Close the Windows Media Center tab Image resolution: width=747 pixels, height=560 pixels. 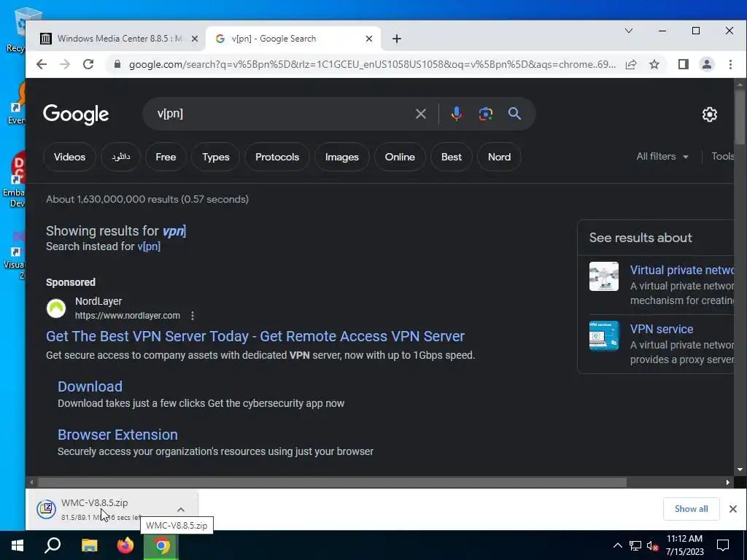pos(194,39)
